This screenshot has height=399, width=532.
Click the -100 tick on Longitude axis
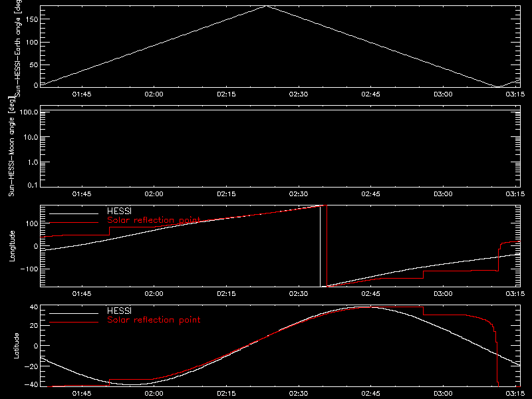(x=29, y=269)
